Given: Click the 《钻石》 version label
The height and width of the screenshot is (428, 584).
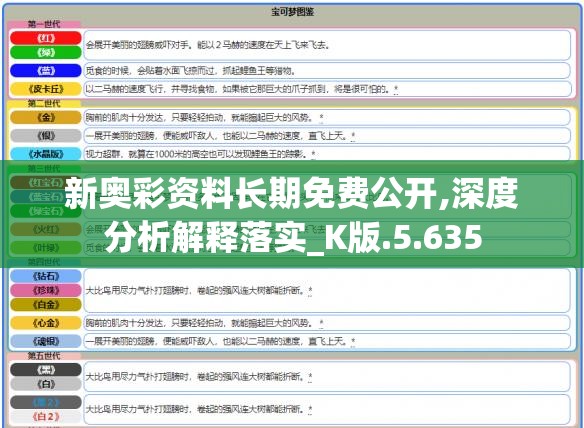Looking at the screenshot, I should coord(46,276).
